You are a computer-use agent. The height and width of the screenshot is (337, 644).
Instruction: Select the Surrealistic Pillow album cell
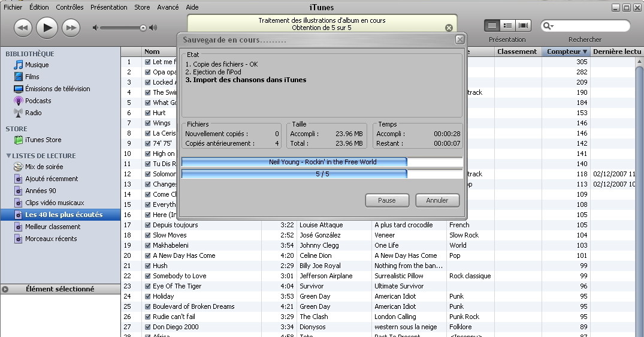[399, 276]
